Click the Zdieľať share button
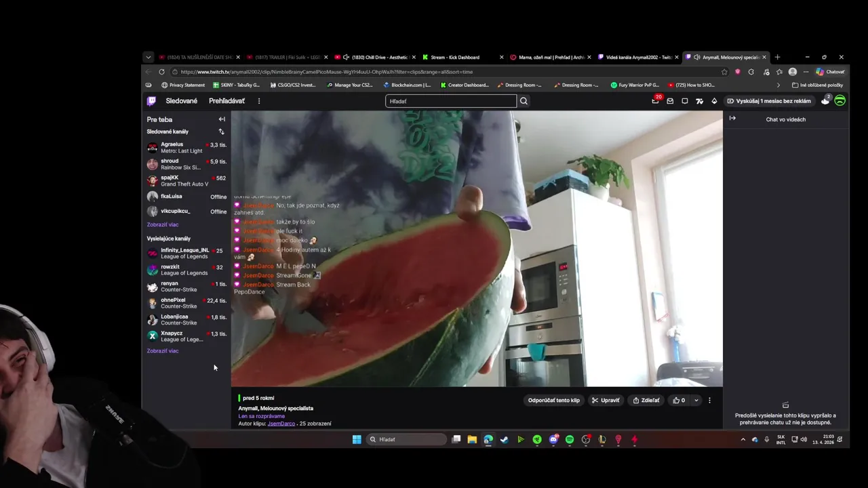 pos(646,401)
